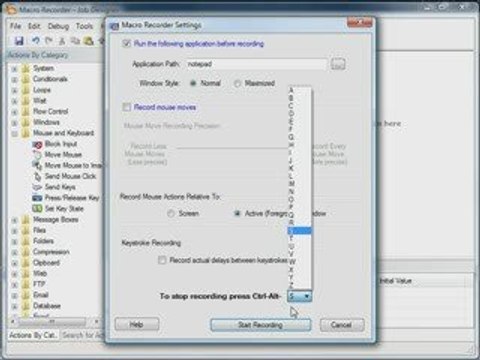Click the Start Recording button
This screenshot has height=360, width=480.
[x=260, y=325]
